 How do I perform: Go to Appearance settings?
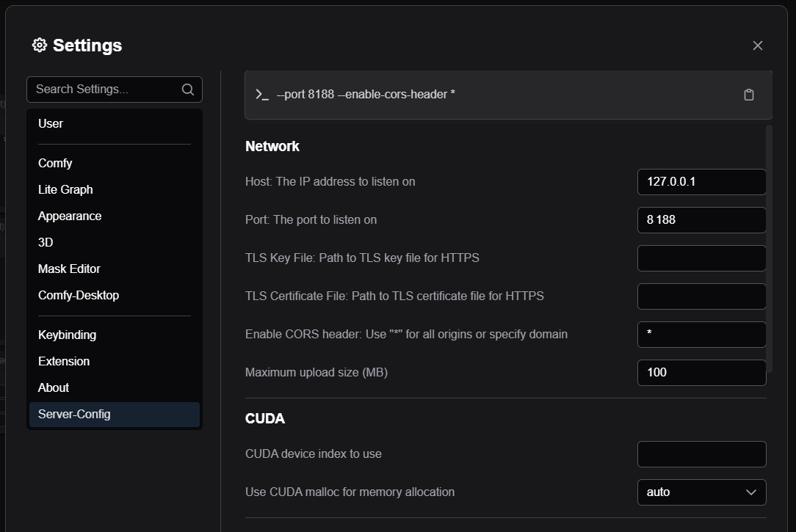[x=70, y=216]
